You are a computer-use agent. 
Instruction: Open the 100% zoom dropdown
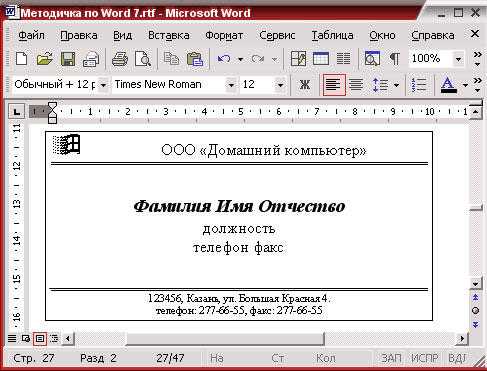459,60
